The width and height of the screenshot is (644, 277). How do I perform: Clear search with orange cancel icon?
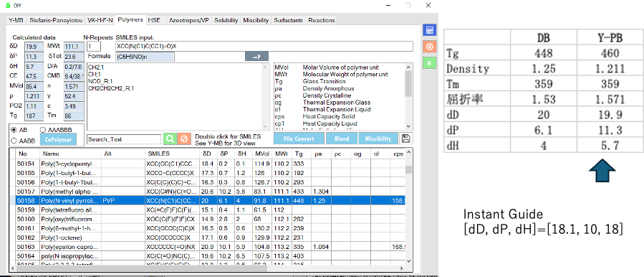[x=183, y=139]
